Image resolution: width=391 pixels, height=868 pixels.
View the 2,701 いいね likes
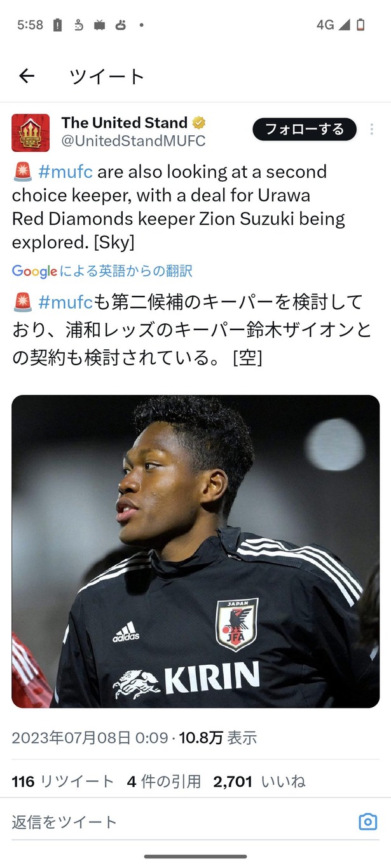click(x=259, y=782)
